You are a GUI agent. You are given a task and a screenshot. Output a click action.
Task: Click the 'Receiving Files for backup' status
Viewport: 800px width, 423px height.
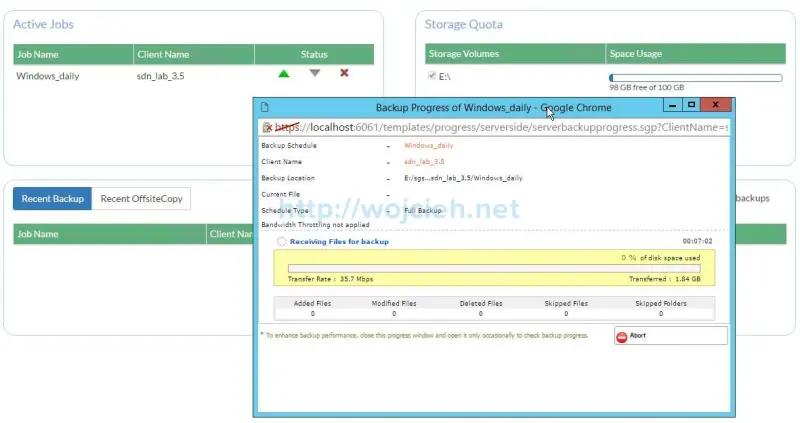click(x=339, y=241)
